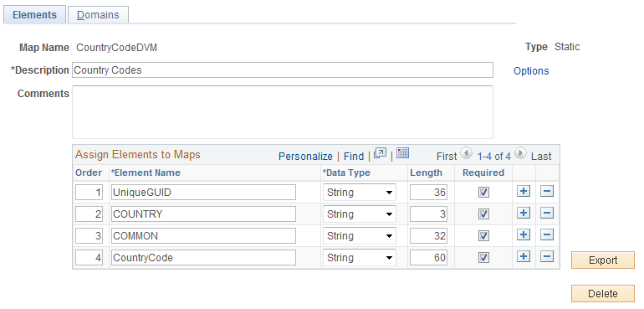This screenshot has height=309, width=644.
Task: Select the Elements tab
Action: point(34,15)
